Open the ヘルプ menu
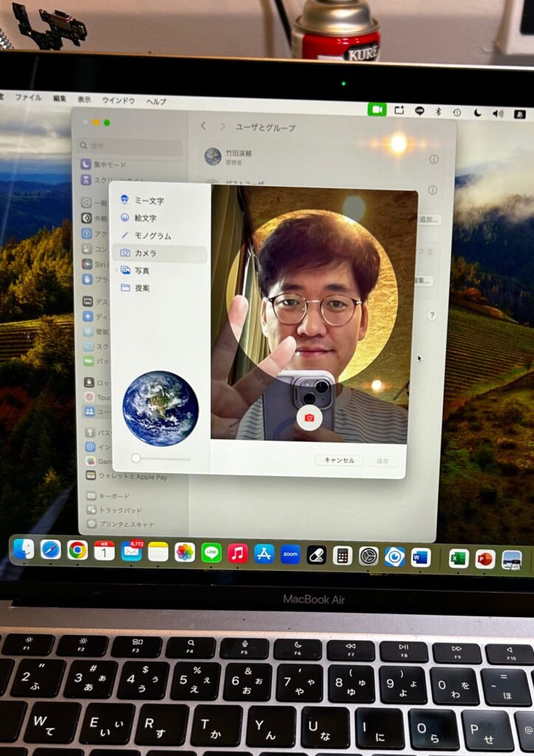Viewport: 534px width, 756px height. 157,101
